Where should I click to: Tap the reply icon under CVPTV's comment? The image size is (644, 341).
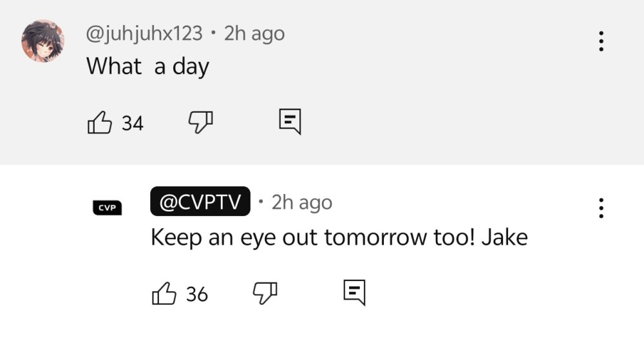click(x=354, y=293)
